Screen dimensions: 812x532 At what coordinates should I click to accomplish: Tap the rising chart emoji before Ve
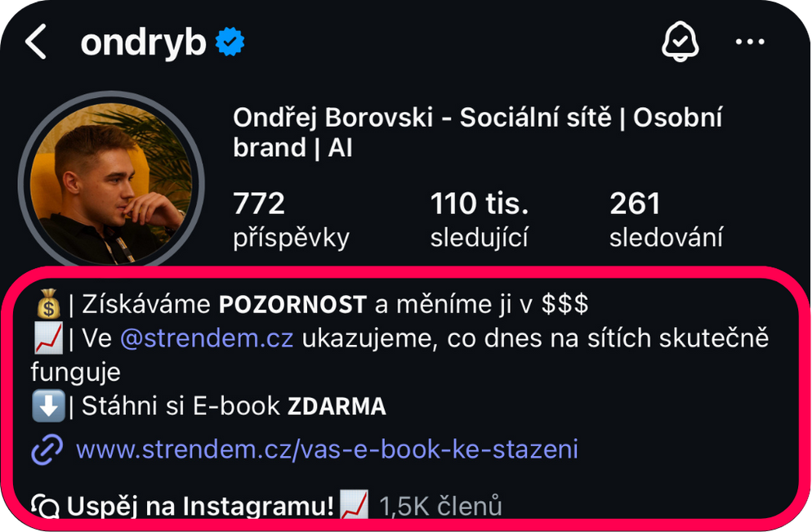[48, 338]
